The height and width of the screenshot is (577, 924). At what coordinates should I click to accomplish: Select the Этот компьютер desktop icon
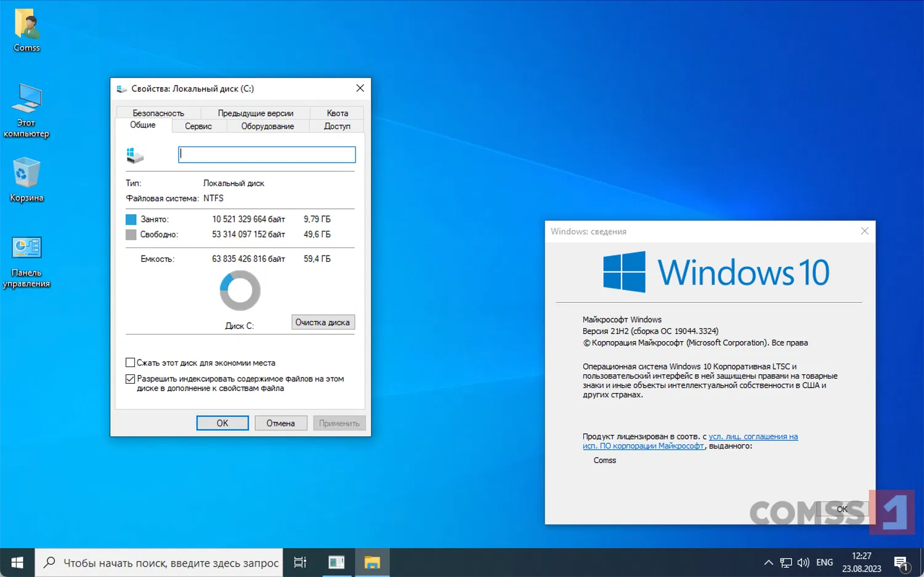coord(26,110)
